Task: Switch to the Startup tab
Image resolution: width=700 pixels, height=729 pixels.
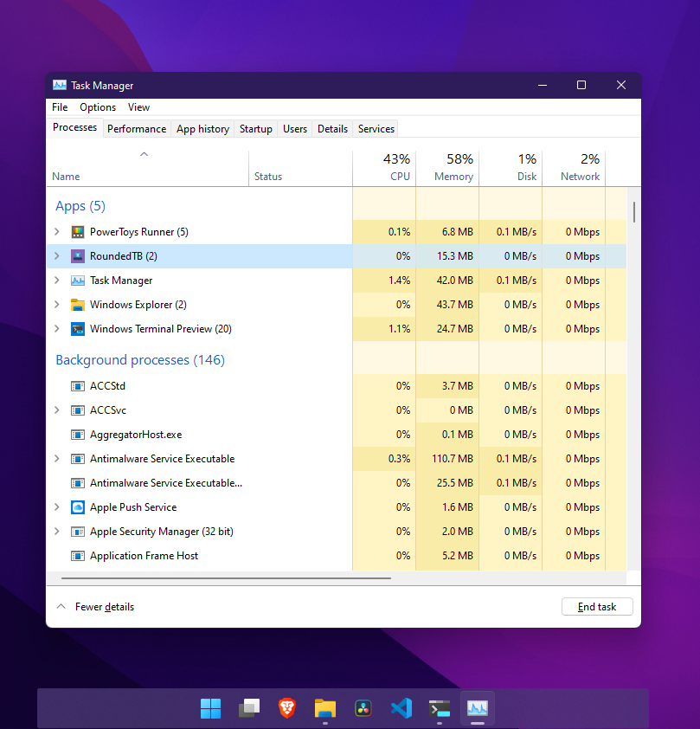Action: coord(256,129)
